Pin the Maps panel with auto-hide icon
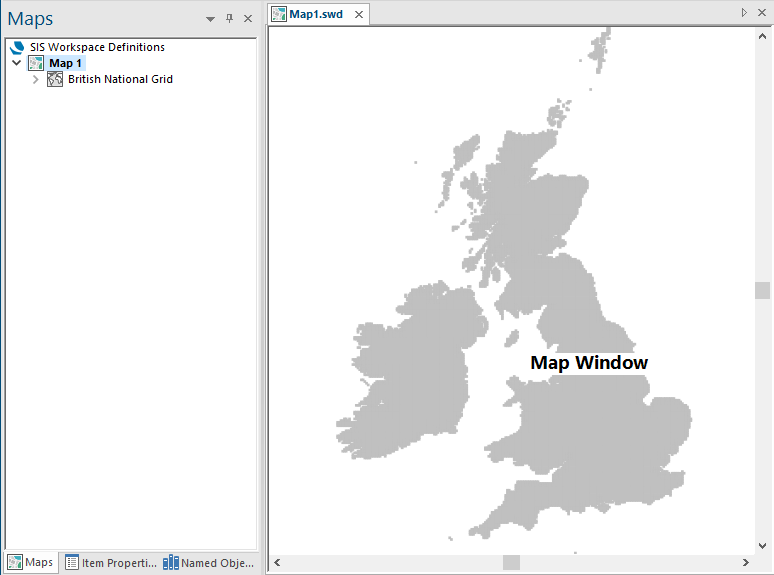Screen dimensions: 774x575 (229, 19)
